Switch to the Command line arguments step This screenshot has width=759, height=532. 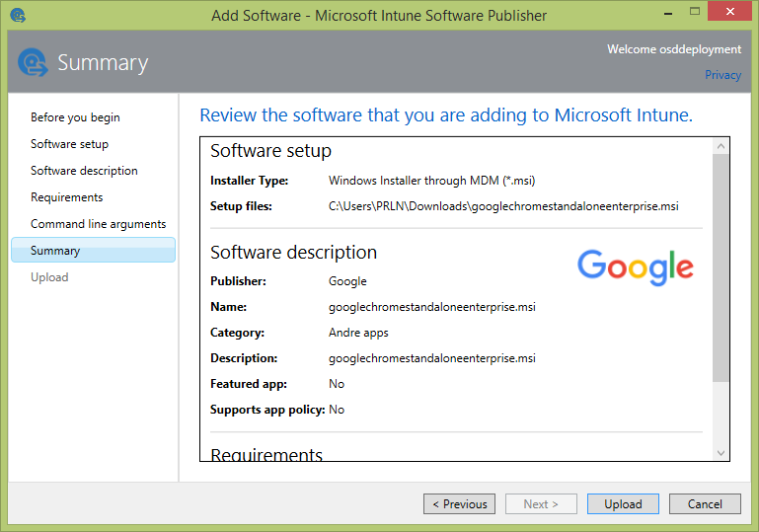click(98, 224)
